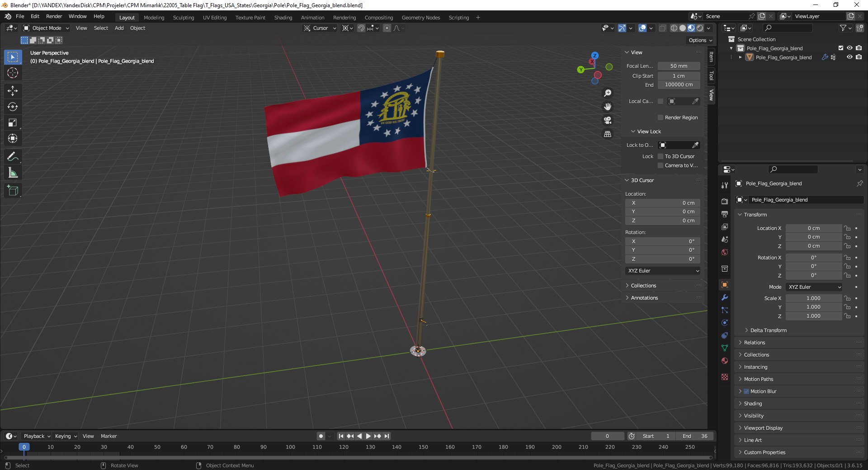Exclude the collection from view layer checkbox
Image resolution: width=868 pixels, height=470 pixels.
click(841, 48)
